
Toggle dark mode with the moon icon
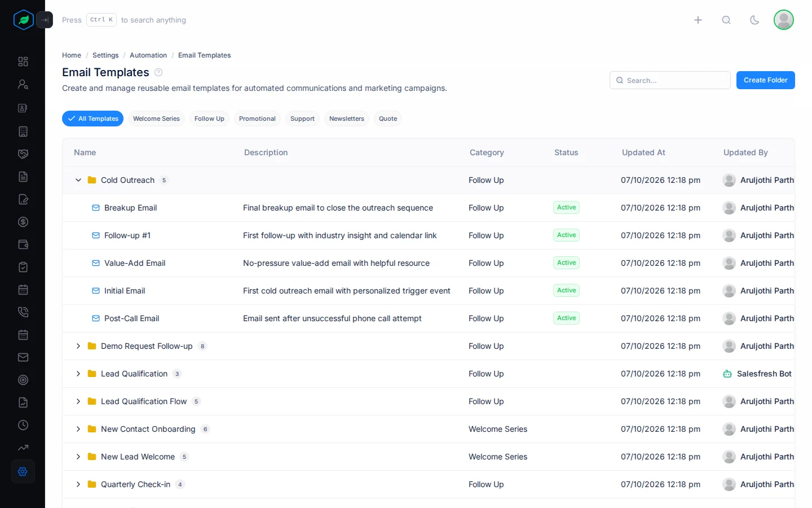pyautogui.click(x=754, y=20)
